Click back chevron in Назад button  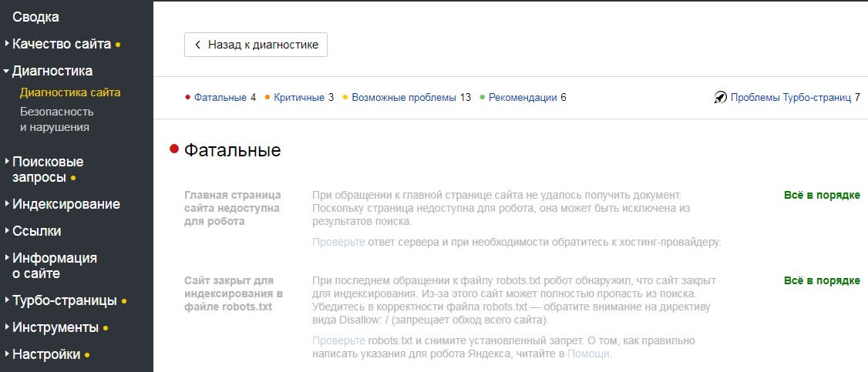pos(197,45)
